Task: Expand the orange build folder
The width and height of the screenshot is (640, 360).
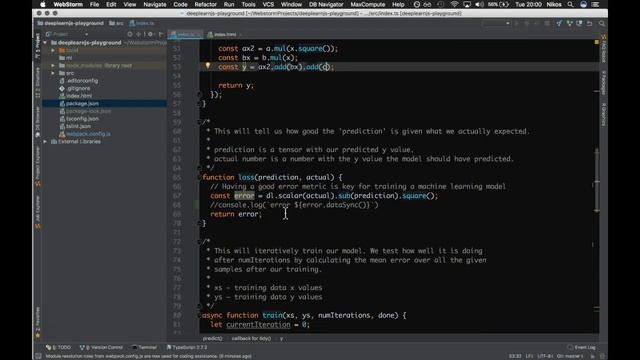Action: point(53,50)
